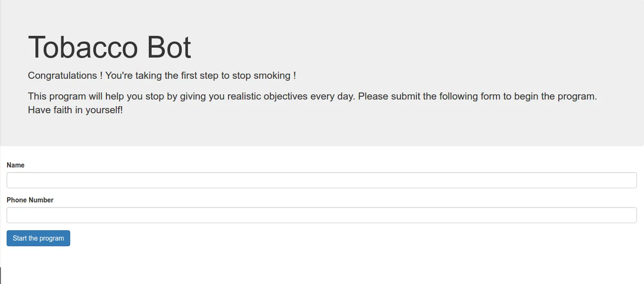Click "This program" starting the description paragraph
Screen dimensions: 644x284
click(x=57, y=96)
